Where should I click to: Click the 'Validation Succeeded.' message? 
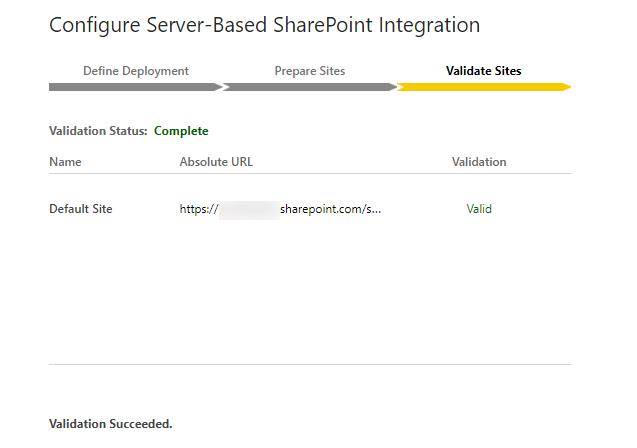[x=110, y=424]
